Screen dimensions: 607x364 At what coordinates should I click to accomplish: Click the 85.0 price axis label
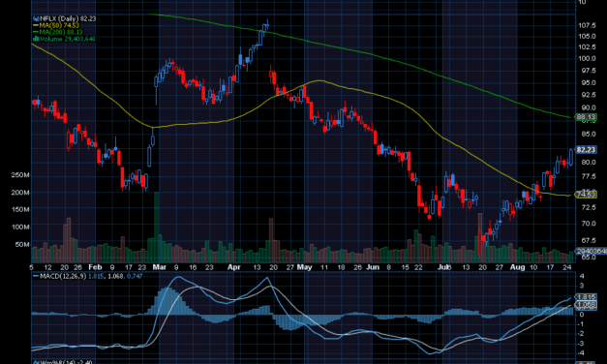588,134
